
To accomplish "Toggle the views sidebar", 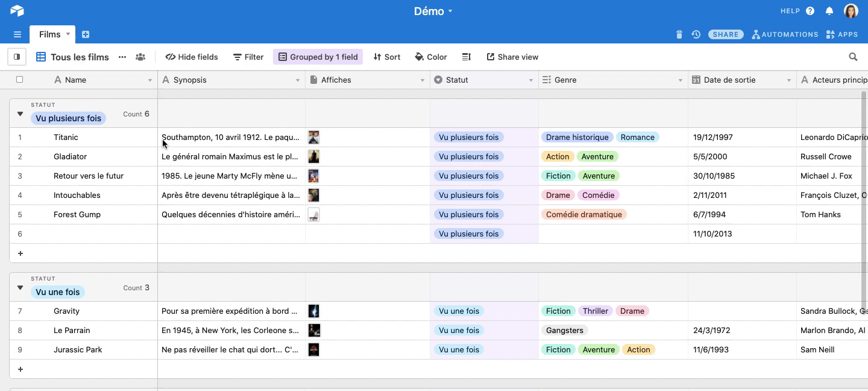I will click(17, 57).
